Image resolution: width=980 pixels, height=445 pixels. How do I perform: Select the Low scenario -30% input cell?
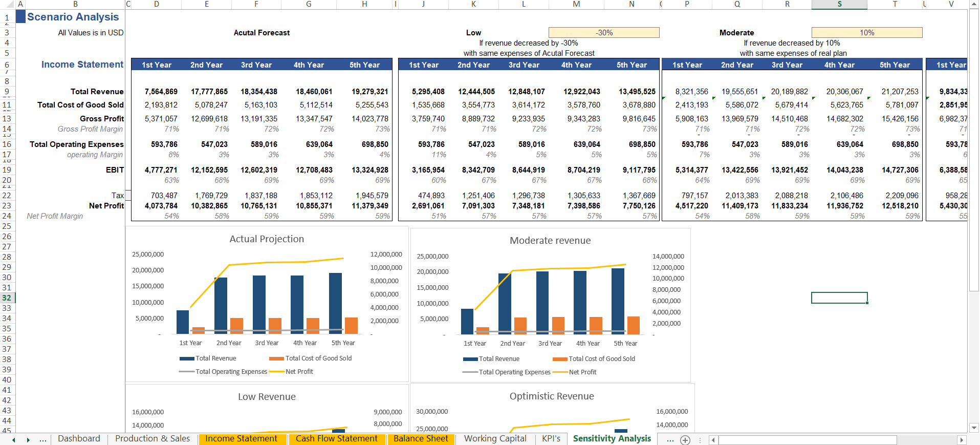pos(604,33)
